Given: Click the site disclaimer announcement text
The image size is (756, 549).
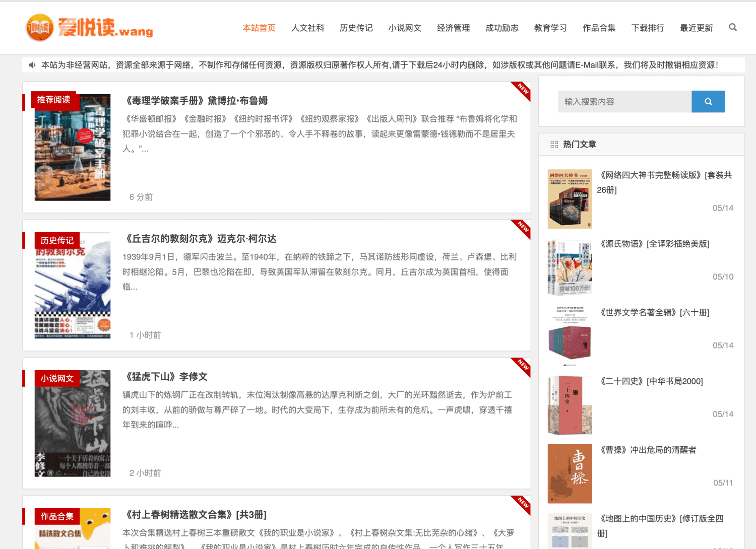Looking at the screenshot, I should point(380,65).
